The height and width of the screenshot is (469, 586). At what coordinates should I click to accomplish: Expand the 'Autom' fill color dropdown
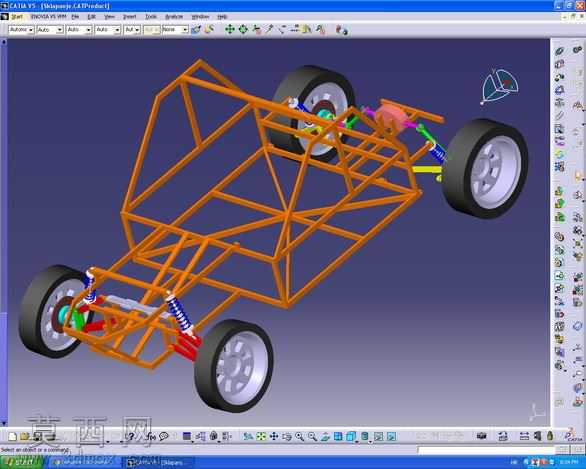coord(31,30)
